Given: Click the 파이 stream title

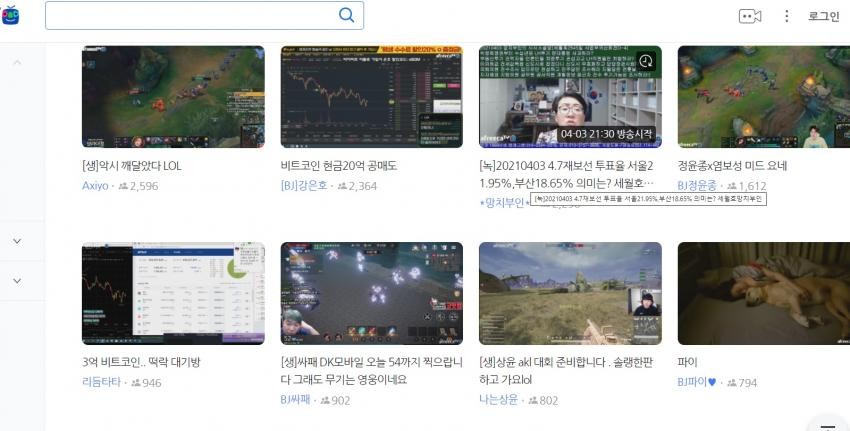Looking at the screenshot, I should [x=687, y=362].
